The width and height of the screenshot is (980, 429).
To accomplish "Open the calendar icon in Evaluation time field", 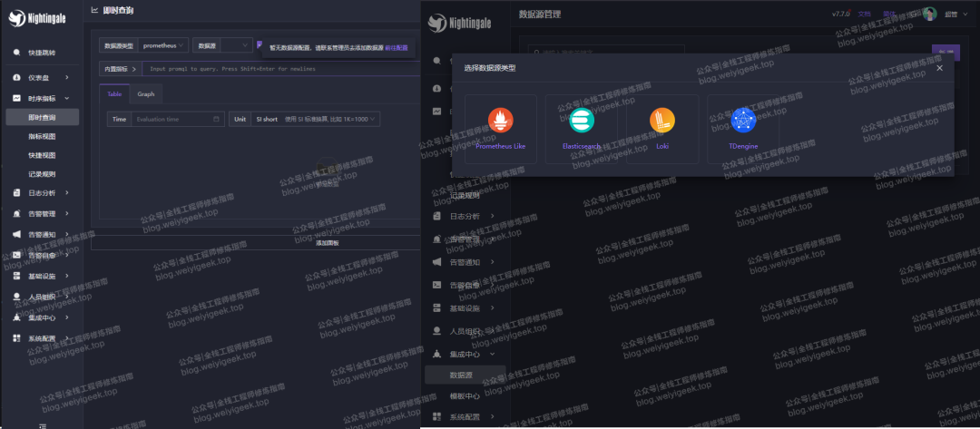I will pos(216,119).
